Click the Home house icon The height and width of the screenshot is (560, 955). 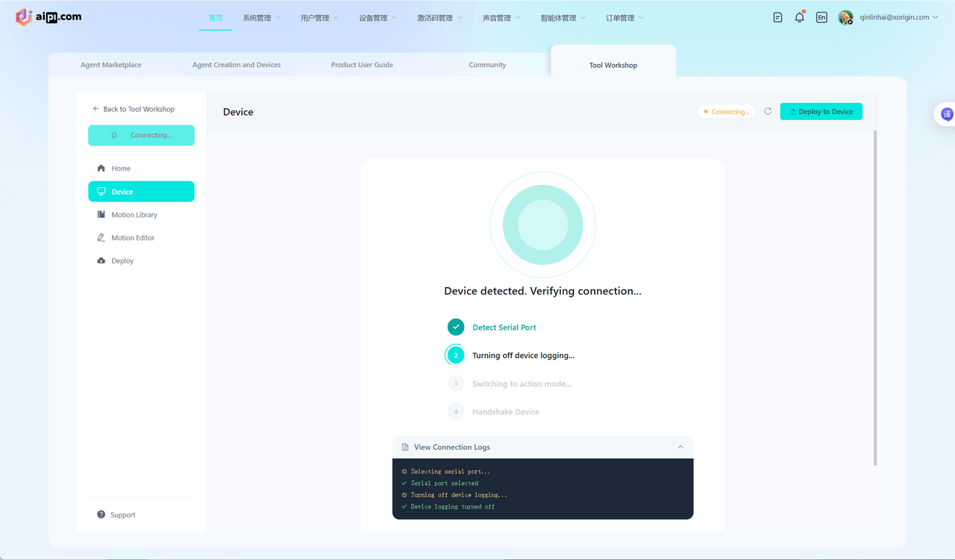101,169
